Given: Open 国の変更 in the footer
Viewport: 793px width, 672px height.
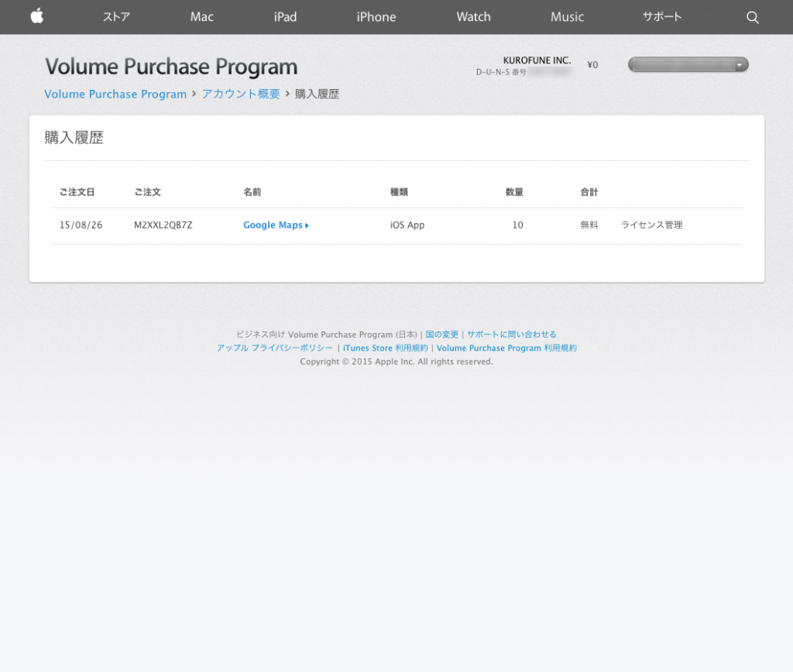Looking at the screenshot, I should 441,334.
